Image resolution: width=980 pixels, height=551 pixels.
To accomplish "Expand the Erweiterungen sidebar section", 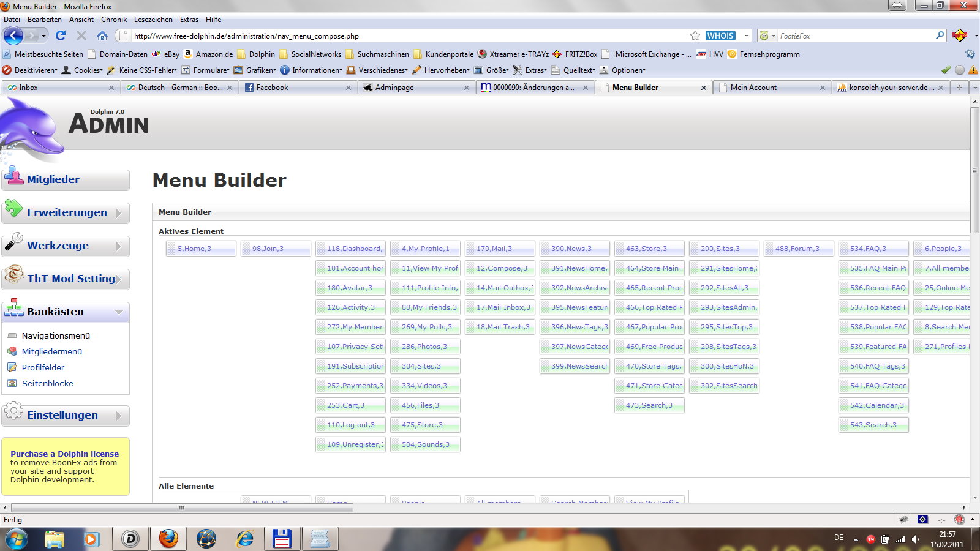I will point(119,213).
